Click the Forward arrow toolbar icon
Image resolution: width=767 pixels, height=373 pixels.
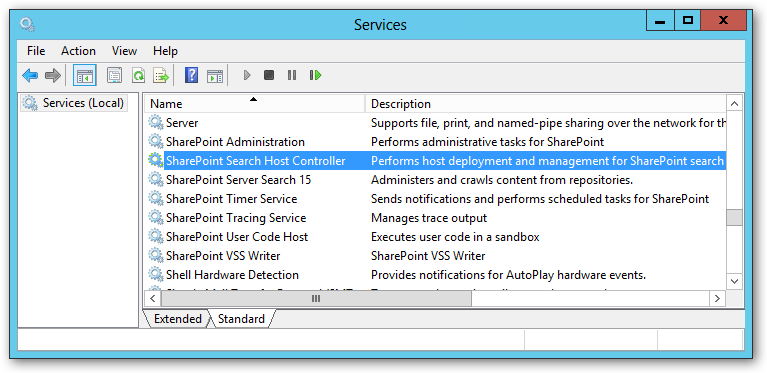point(52,75)
